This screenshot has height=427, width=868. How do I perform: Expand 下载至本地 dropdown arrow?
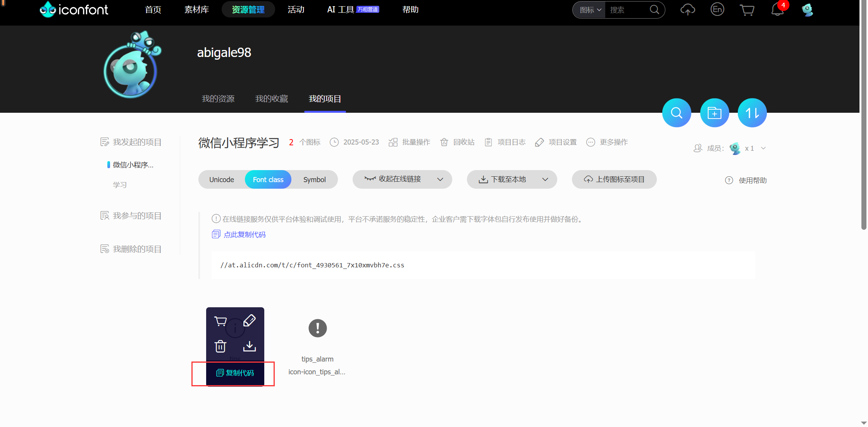tap(545, 179)
